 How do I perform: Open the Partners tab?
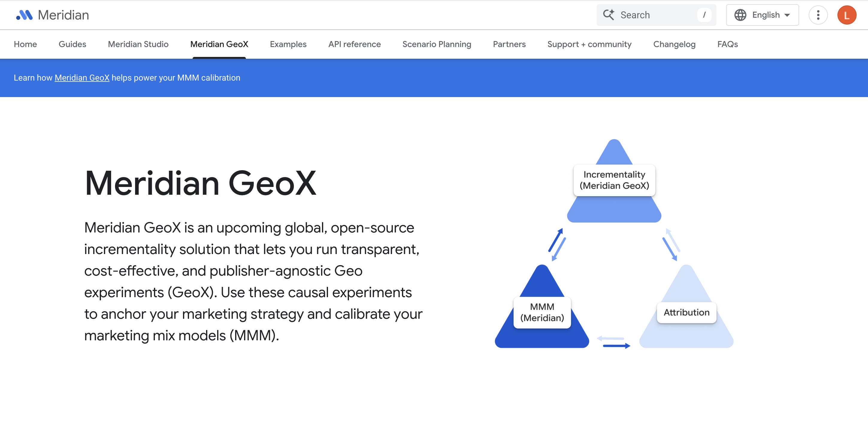509,44
